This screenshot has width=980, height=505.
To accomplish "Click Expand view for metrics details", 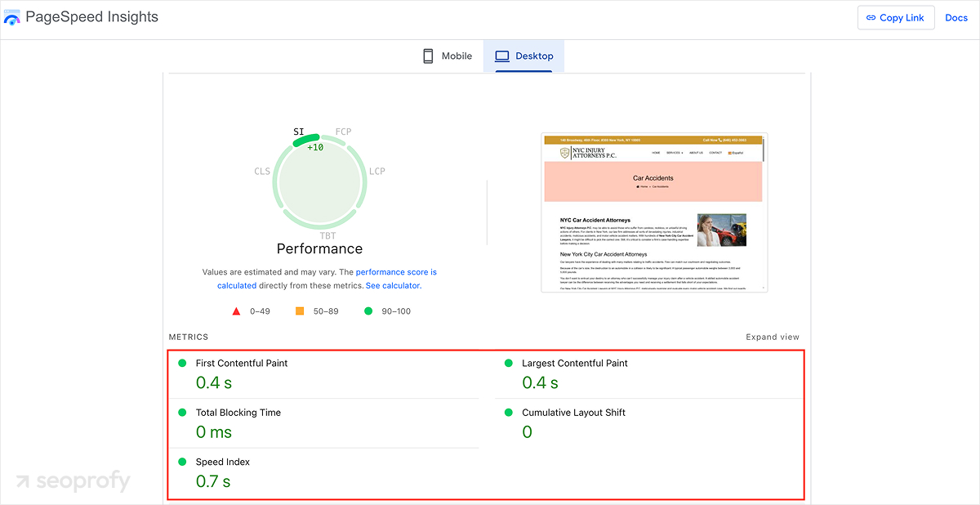I will [773, 336].
